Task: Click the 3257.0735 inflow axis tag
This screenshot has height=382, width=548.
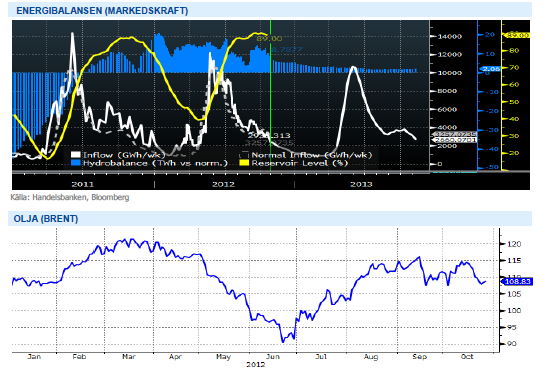Action: pos(455,134)
